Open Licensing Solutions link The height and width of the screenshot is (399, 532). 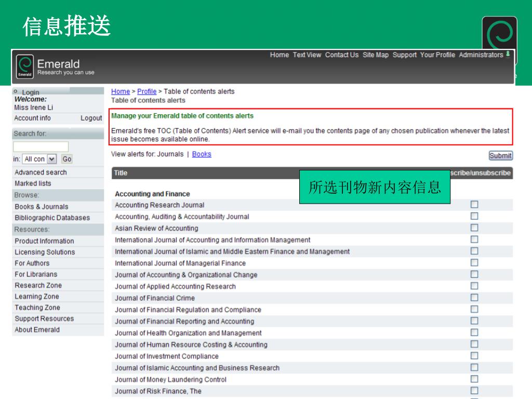pyautogui.click(x=45, y=252)
